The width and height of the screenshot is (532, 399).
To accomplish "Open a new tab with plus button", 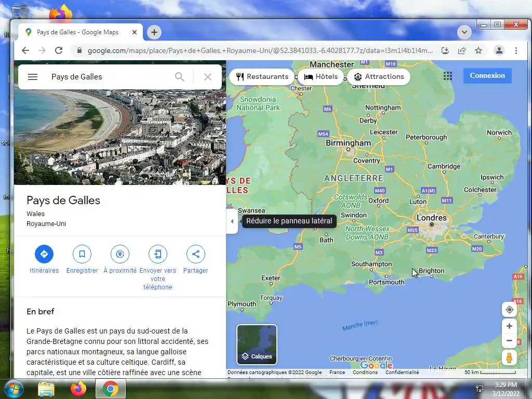I will point(154,32).
